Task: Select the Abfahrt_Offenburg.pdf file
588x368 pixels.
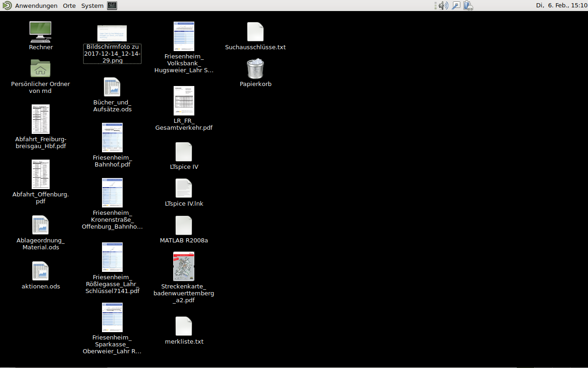Action: (40, 174)
